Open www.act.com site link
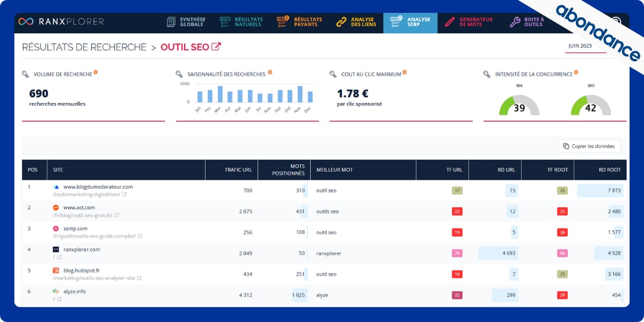644x322 pixels. click(79, 208)
